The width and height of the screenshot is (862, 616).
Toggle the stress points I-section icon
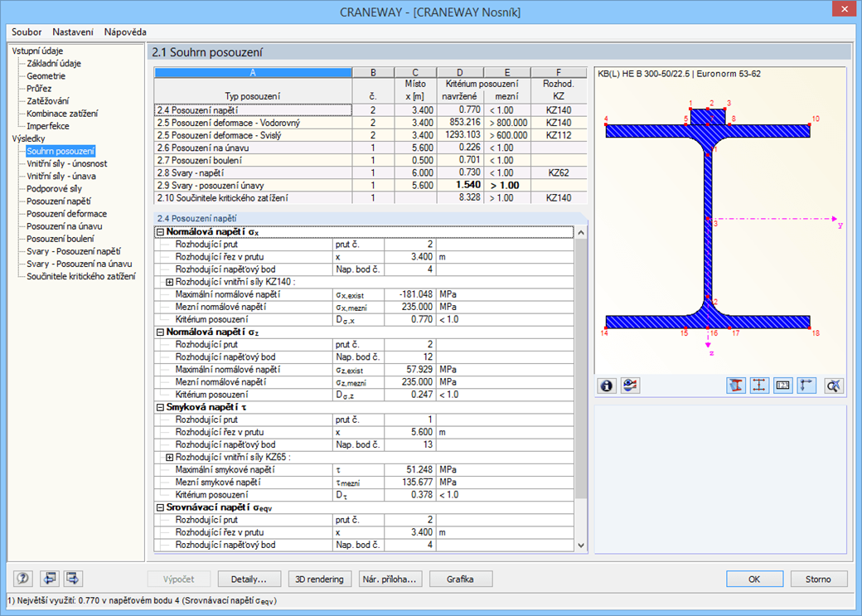759,386
